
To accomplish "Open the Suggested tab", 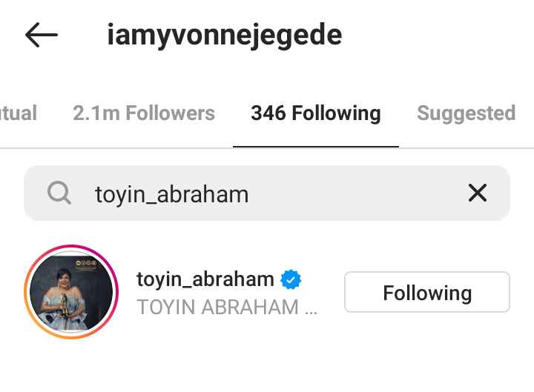I will click(x=467, y=113).
